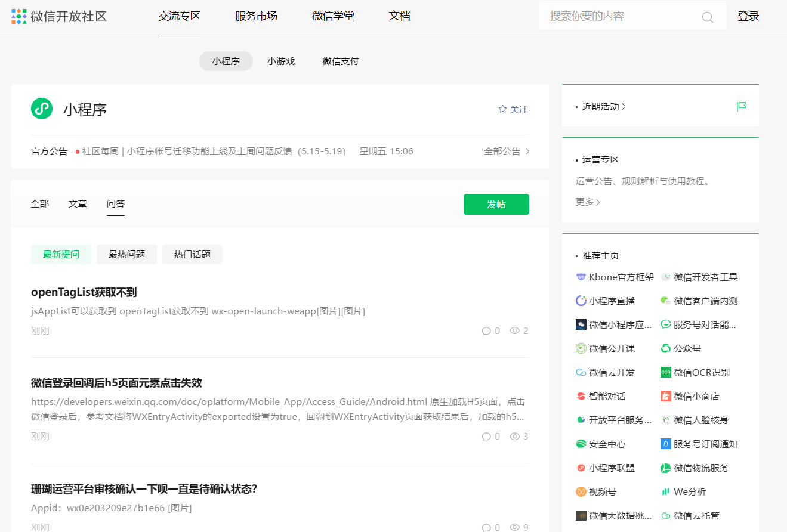Switch to the 最热问题 filter

pos(126,254)
